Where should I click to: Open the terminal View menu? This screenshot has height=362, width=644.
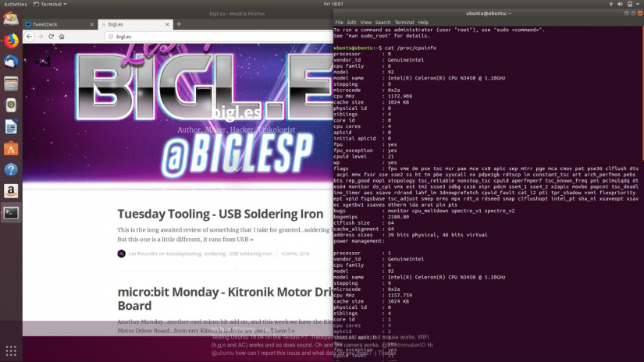click(365, 22)
